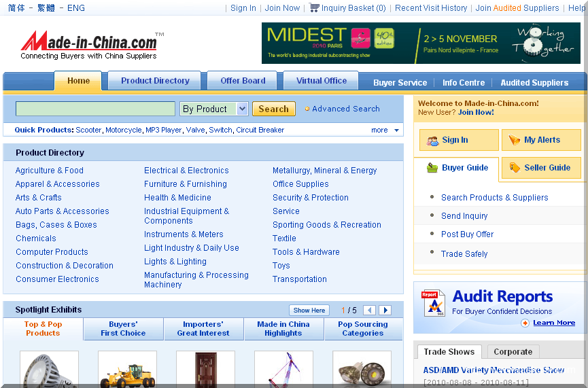Open Lights & Lighting category

(175, 262)
